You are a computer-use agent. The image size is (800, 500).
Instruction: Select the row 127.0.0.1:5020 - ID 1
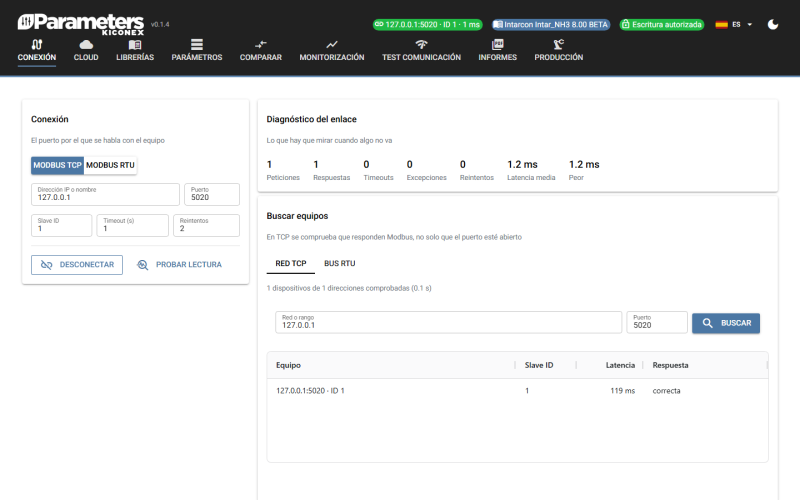point(517,391)
